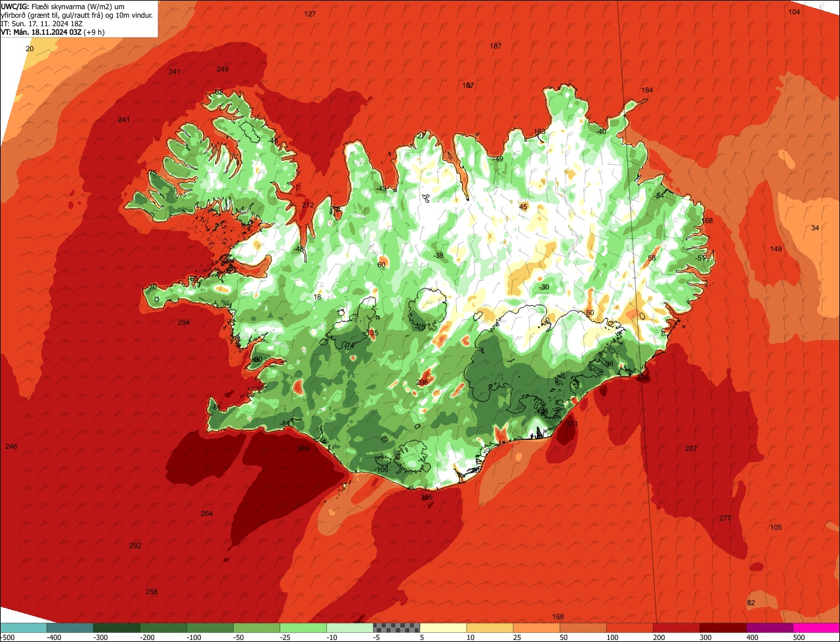Image resolution: width=840 pixels, height=642 pixels.
Task: Click the flux value 34 near the right edge
Action: tap(815, 228)
